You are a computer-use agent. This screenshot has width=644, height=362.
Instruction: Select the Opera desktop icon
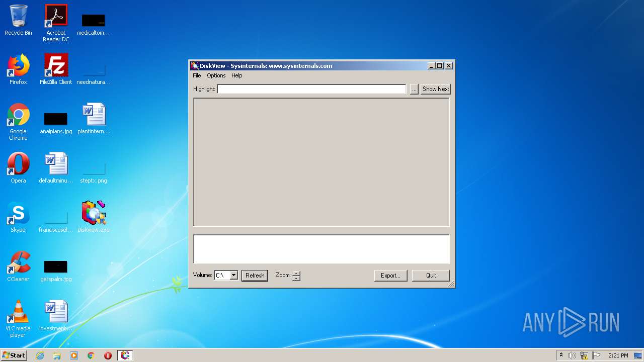[18, 168]
